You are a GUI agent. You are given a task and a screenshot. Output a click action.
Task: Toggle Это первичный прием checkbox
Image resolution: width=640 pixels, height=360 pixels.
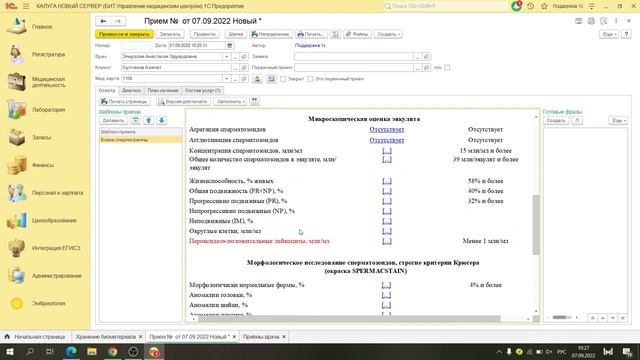coord(310,79)
